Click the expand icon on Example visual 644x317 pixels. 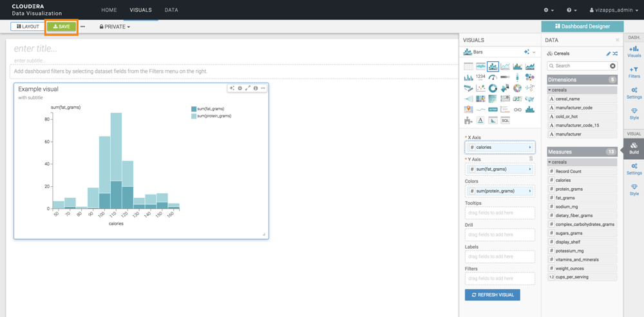248,88
